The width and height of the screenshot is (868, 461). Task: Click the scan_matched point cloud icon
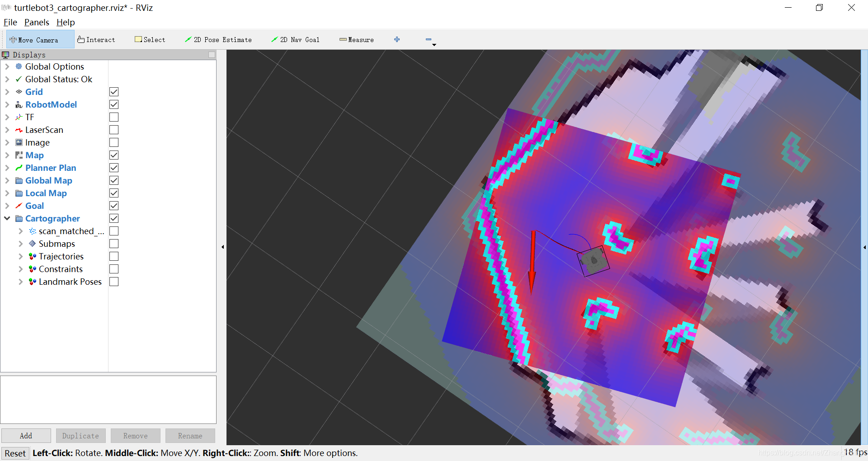(x=33, y=231)
